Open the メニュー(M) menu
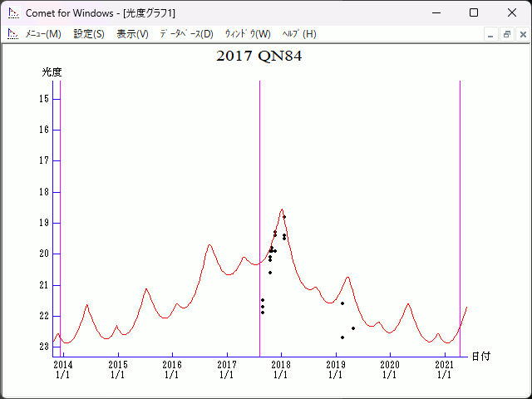This screenshot has width=532, height=399. 43,34
